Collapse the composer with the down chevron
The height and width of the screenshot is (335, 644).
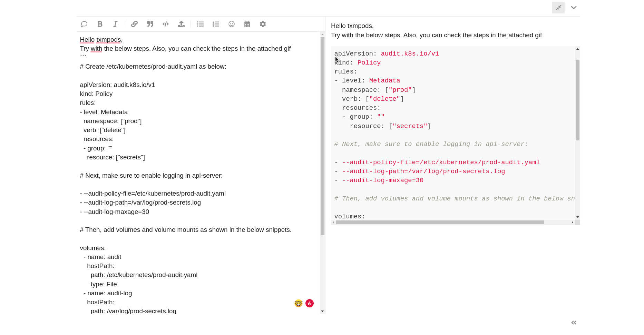click(x=574, y=8)
